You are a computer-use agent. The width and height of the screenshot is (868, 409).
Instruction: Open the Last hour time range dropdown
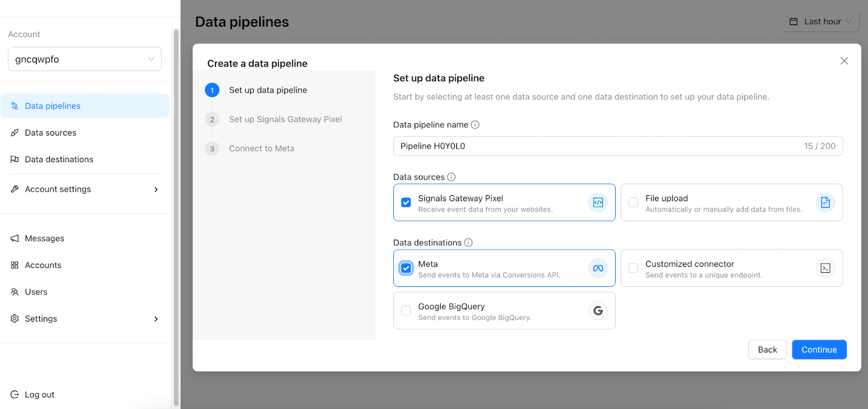(x=821, y=22)
